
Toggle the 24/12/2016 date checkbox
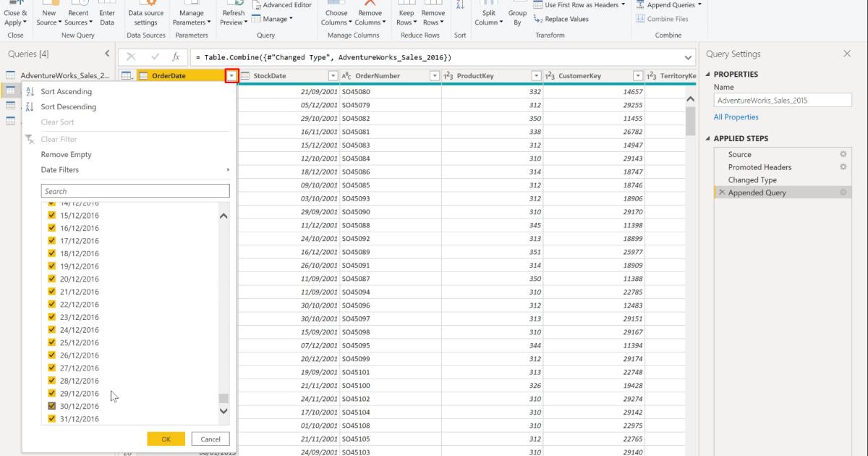51,329
